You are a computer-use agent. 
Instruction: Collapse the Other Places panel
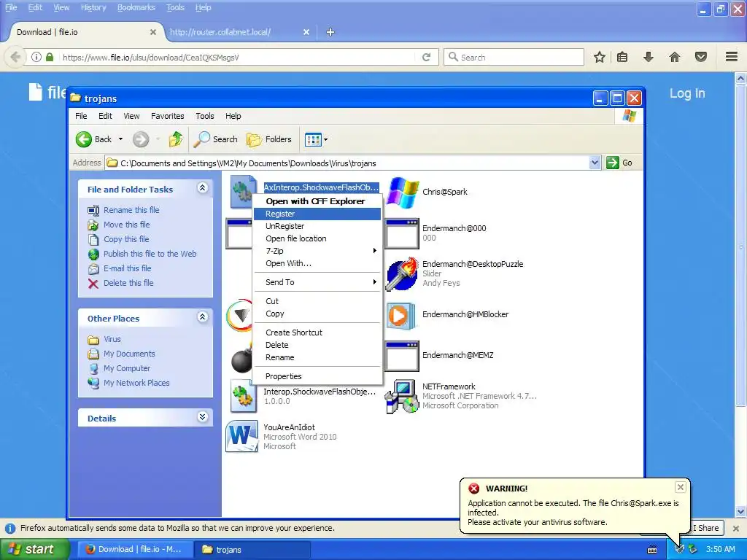(203, 317)
